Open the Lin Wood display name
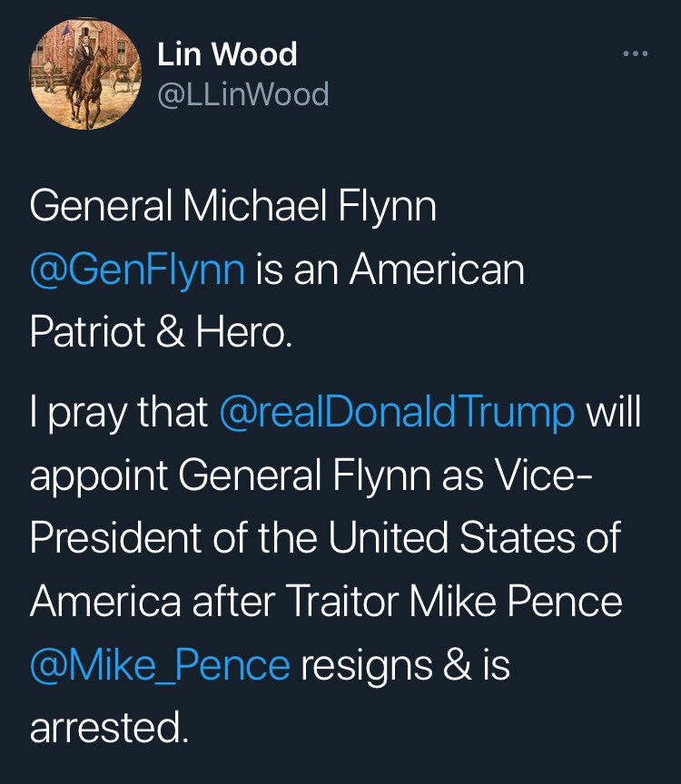Image resolution: width=681 pixels, height=784 pixels. [x=227, y=54]
